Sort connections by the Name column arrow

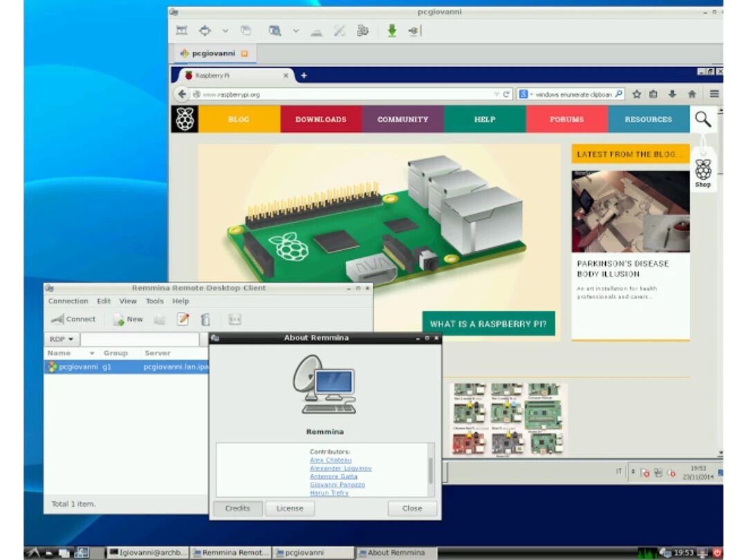pyautogui.click(x=92, y=353)
